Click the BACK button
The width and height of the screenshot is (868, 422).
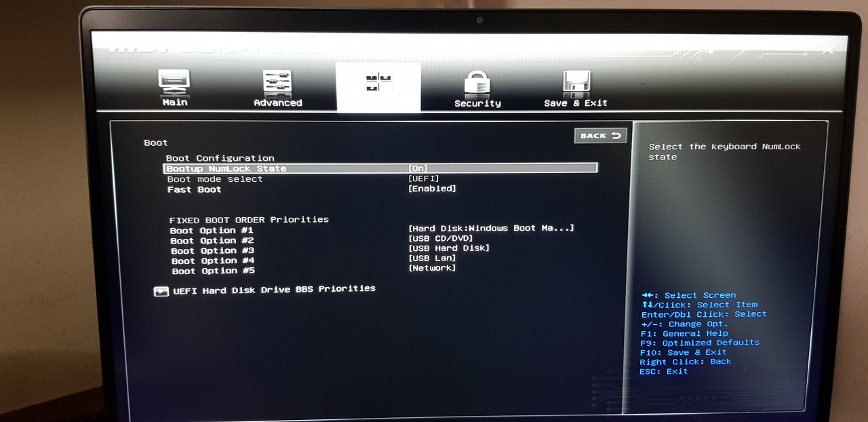[x=600, y=136]
